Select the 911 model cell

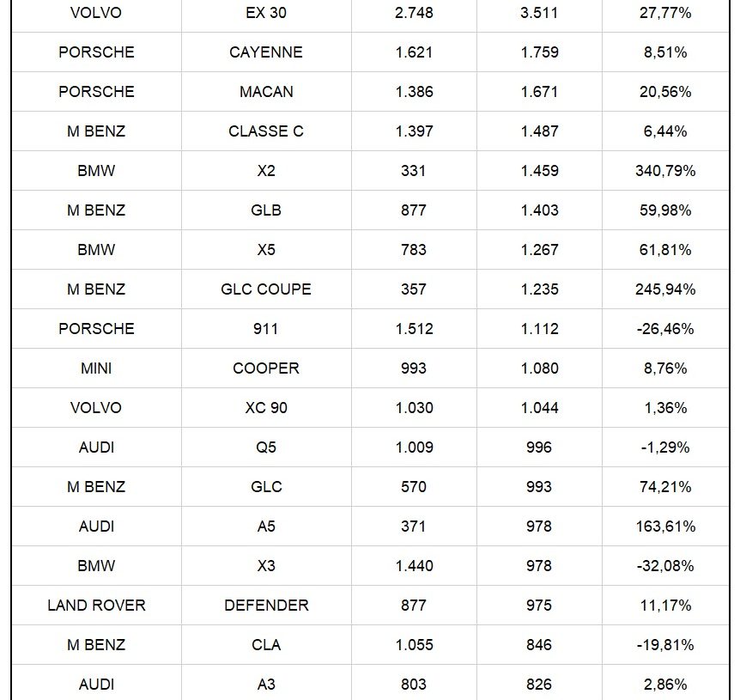point(266,329)
